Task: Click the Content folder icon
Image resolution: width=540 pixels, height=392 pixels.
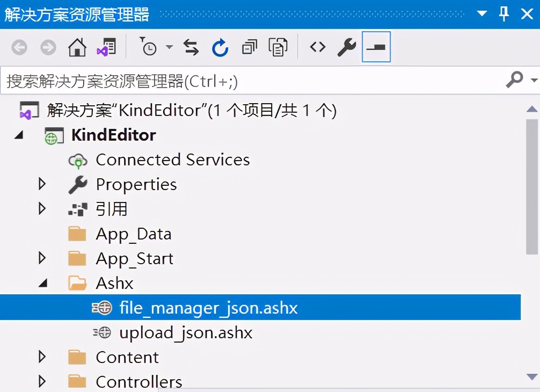Action: 77,357
